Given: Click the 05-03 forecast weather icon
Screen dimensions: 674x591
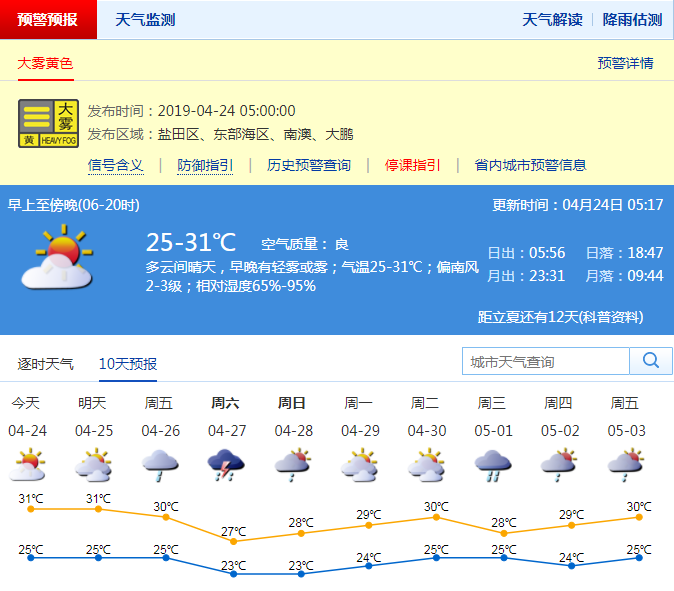Looking at the screenshot, I should point(625,465).
